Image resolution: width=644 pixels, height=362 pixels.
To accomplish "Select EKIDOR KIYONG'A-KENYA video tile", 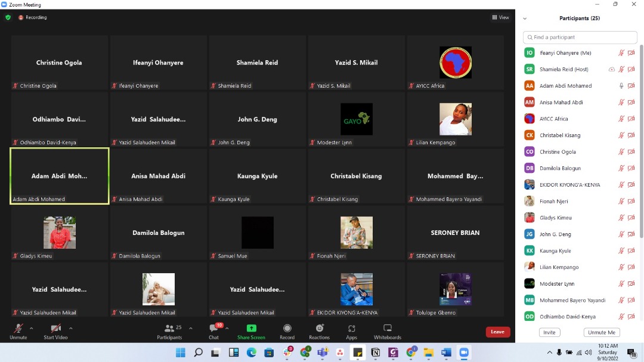I will (x=357, y=289).
